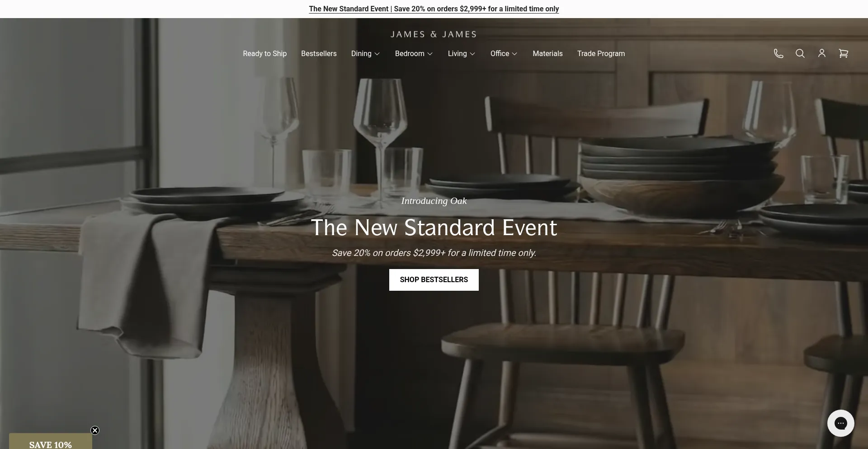Open the New Standard Event banner link
The width and height of the screenshot is (868, 449).
[434, 9]
